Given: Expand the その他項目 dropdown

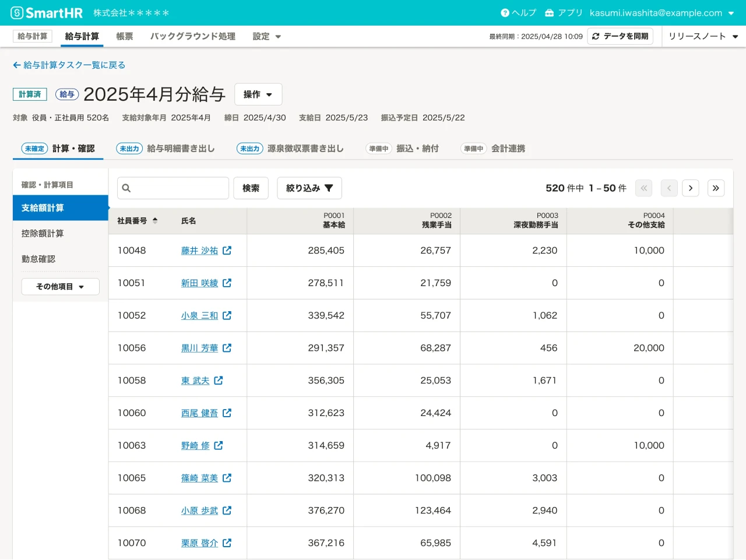Looking at the screenshot, I should click(60, 286).
